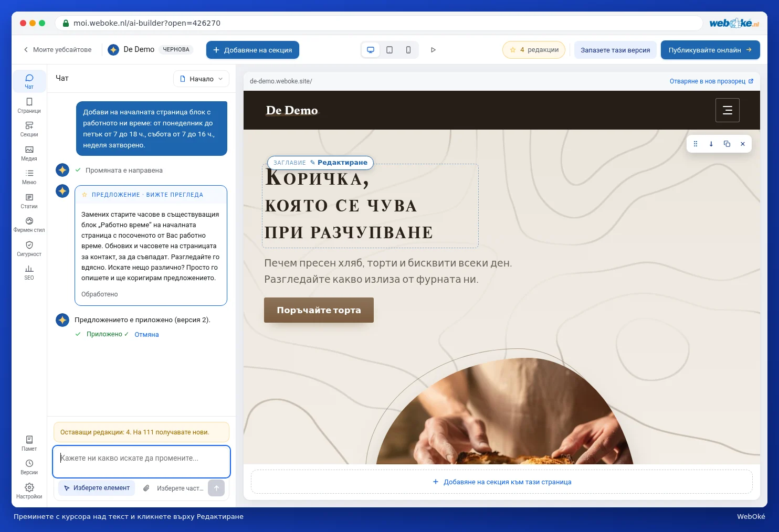Open the Памет sidebar panel

coord(29,443)
